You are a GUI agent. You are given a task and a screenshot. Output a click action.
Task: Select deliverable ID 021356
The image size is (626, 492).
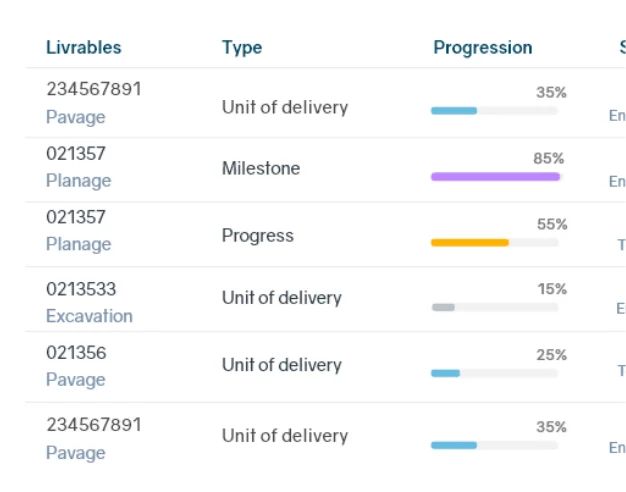coord(76,353)
